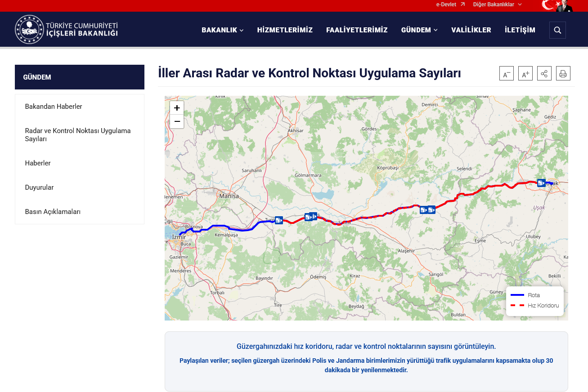Select Basın Açıklamaları in the sidebar

[53, 211]
